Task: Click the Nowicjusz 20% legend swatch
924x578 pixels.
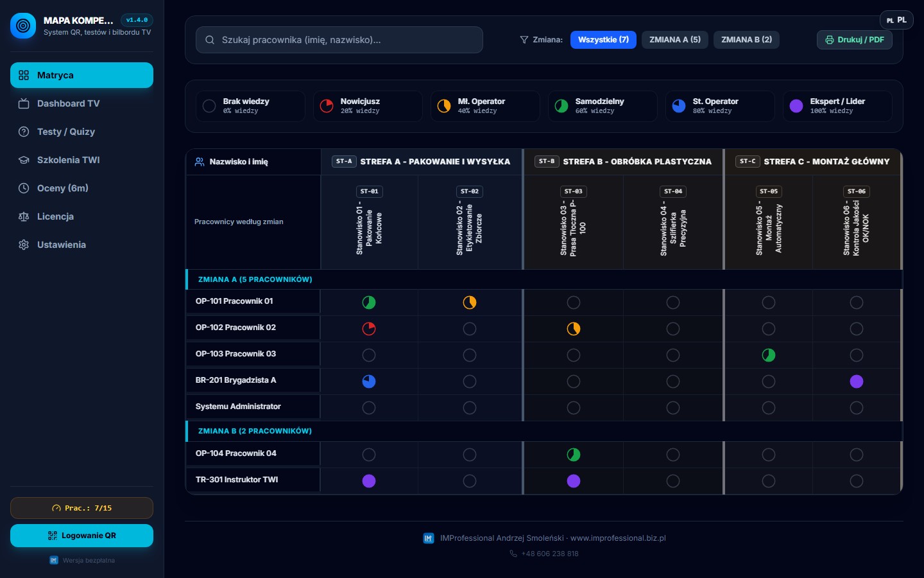Action: pyautogui.click(x=327, y=106)
